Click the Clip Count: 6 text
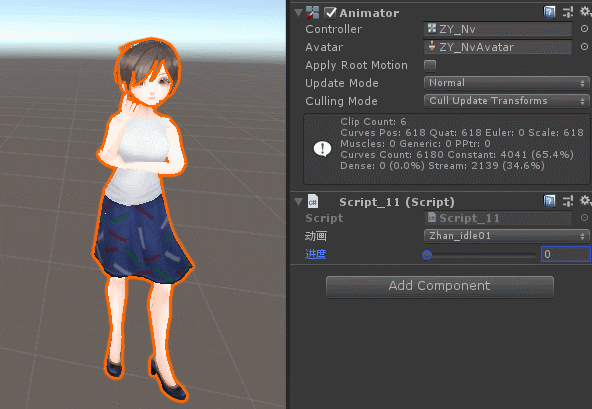Image resolution: width=592 pixels, height=409 pixels. [373, 122]
